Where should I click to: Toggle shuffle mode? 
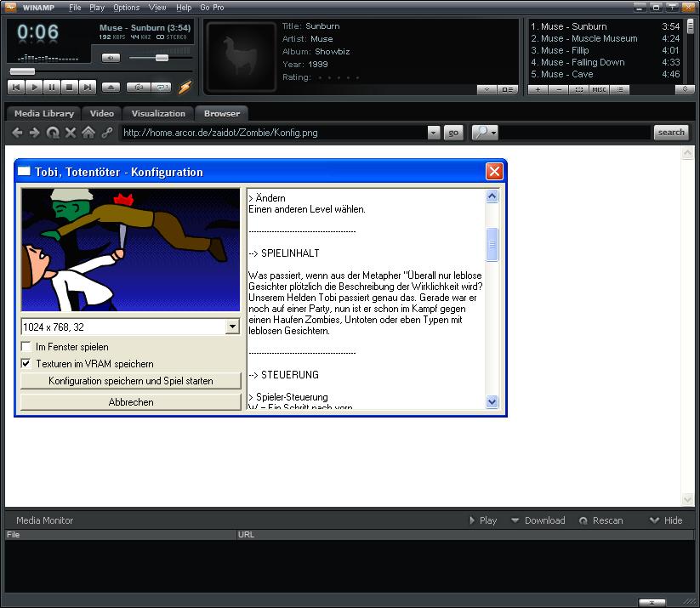click(138, 87)
